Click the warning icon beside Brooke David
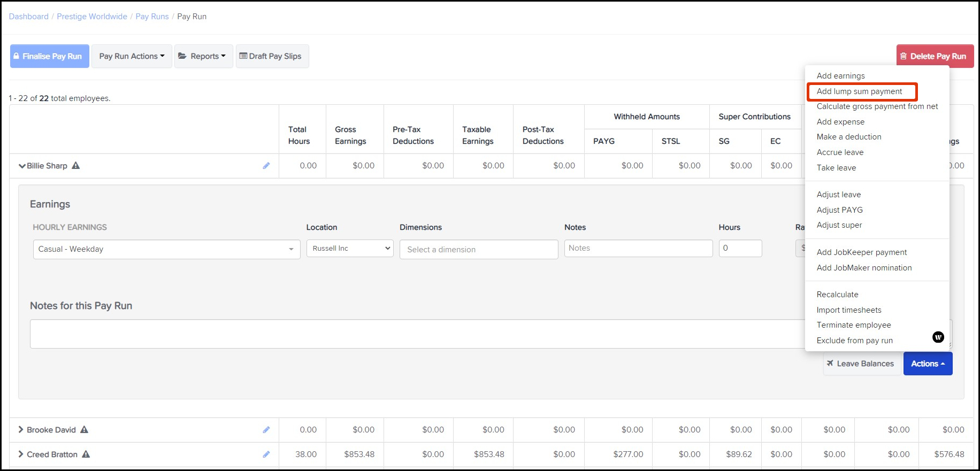Viewport: 980px width, 471px height. pyautogui.click(x=85, y=430)
